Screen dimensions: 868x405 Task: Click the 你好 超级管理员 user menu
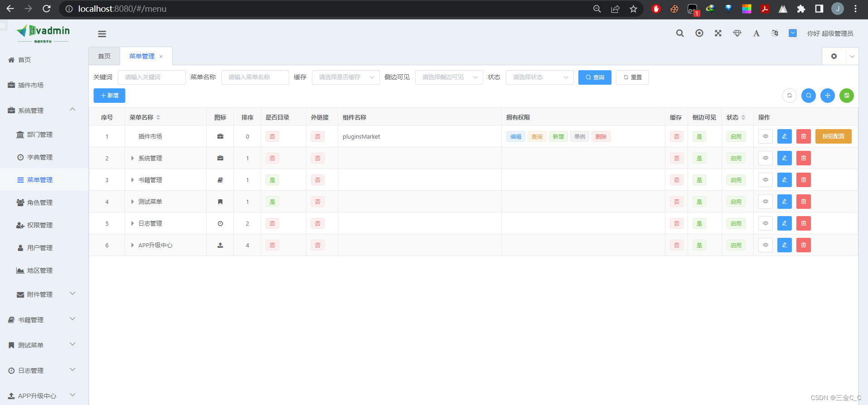click(x=830, y=34)
